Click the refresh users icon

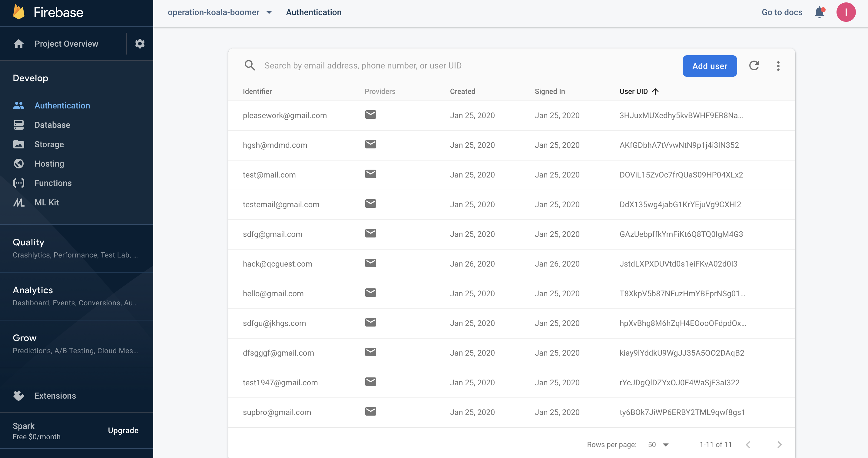(754, 66)
